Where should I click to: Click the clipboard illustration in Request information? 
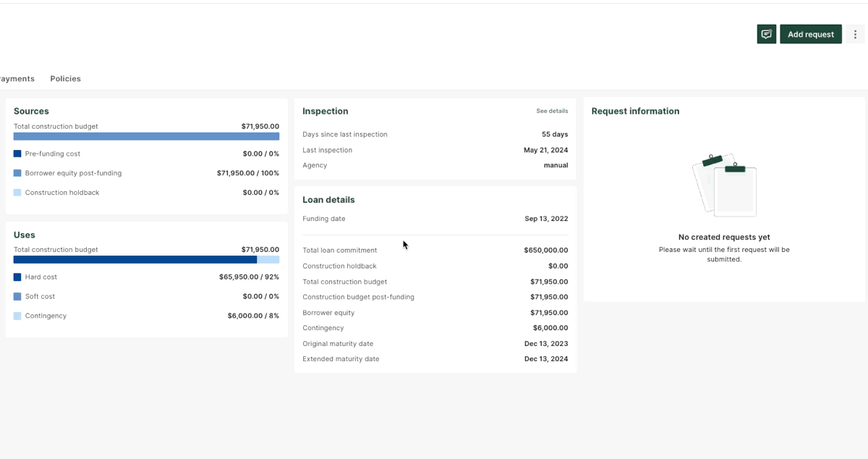coord(724,185)
